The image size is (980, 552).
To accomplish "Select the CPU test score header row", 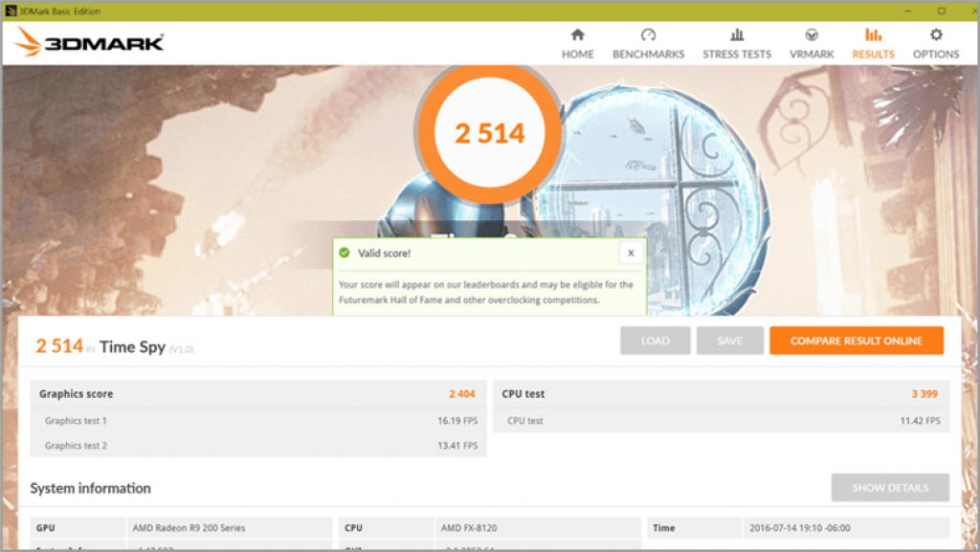I will tap(721, 393).
